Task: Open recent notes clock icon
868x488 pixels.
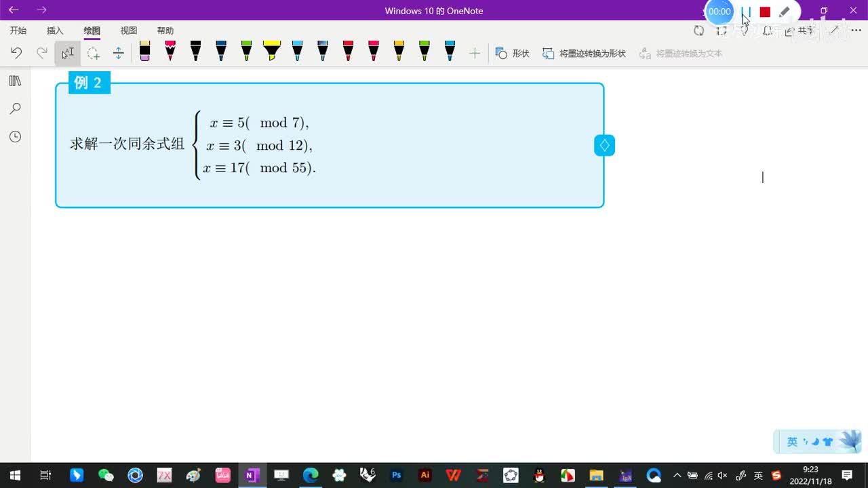Action: coord(15,137)
